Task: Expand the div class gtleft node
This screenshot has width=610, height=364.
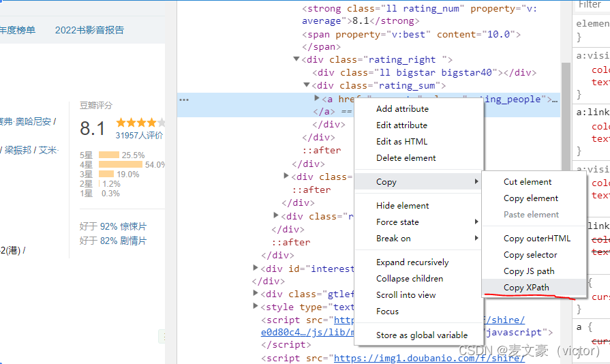Action: click(255, 293)
